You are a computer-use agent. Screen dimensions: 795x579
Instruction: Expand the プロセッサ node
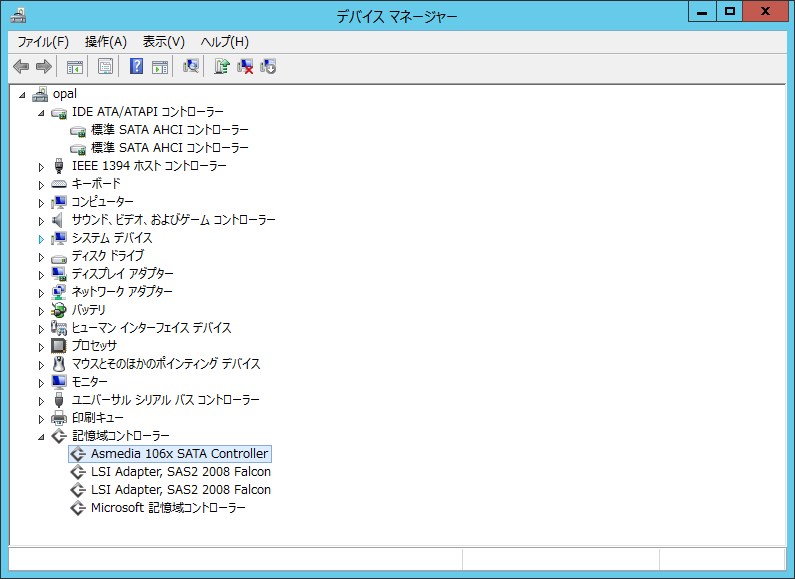point(41,347)
